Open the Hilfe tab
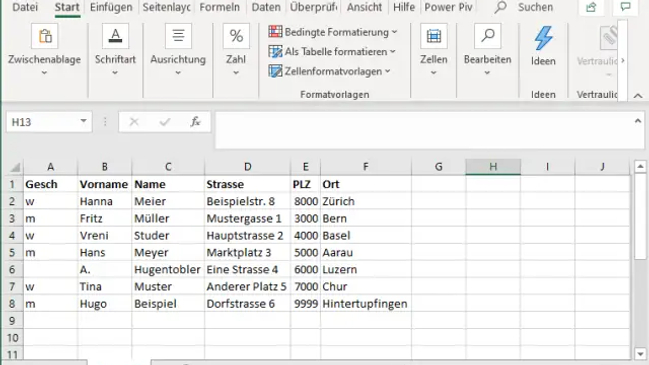649x365 pixels. 404,7
